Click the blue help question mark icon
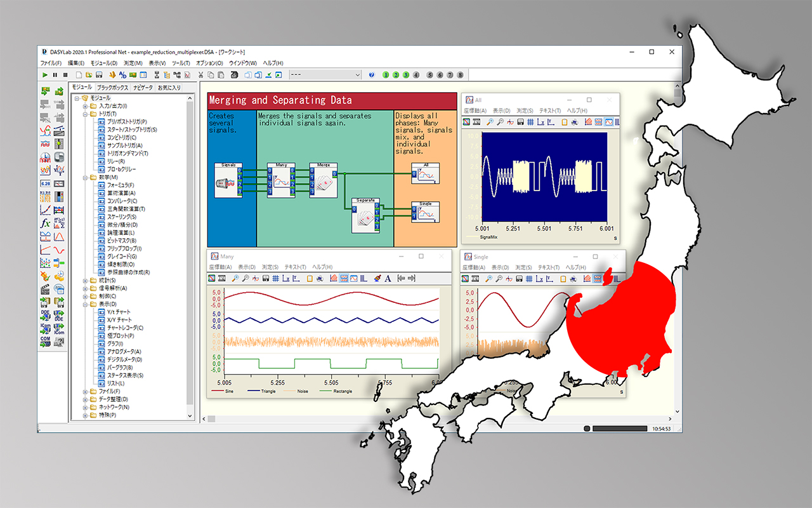The image size is (812, 508). pyautogui.click(x=371, y=75)
